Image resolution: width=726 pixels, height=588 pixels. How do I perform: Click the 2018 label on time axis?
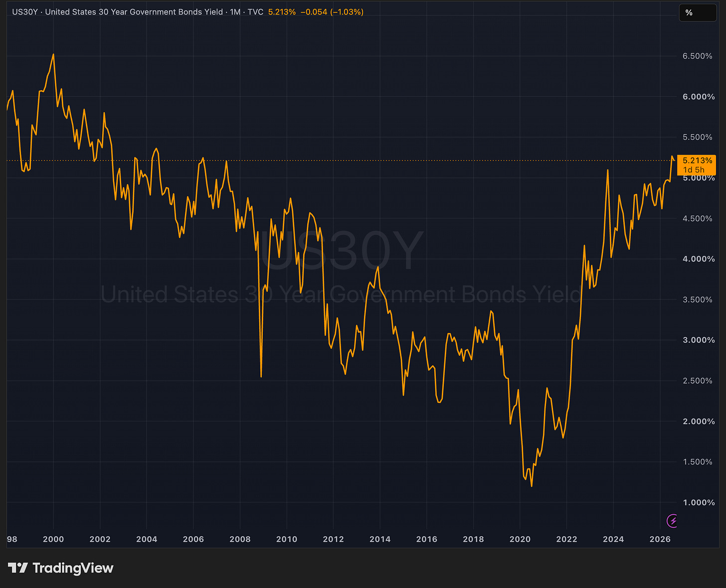[x=473, y=539]
